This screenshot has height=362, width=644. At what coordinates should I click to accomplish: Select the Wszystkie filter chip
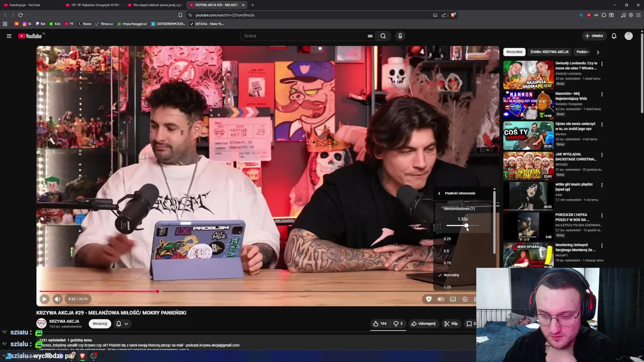(x=514, y=52)
